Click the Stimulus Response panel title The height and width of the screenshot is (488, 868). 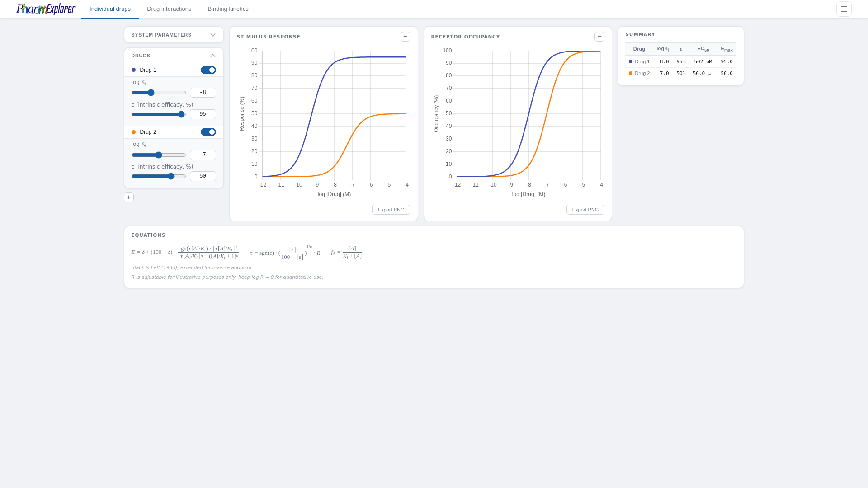click(x=269, y=37)
